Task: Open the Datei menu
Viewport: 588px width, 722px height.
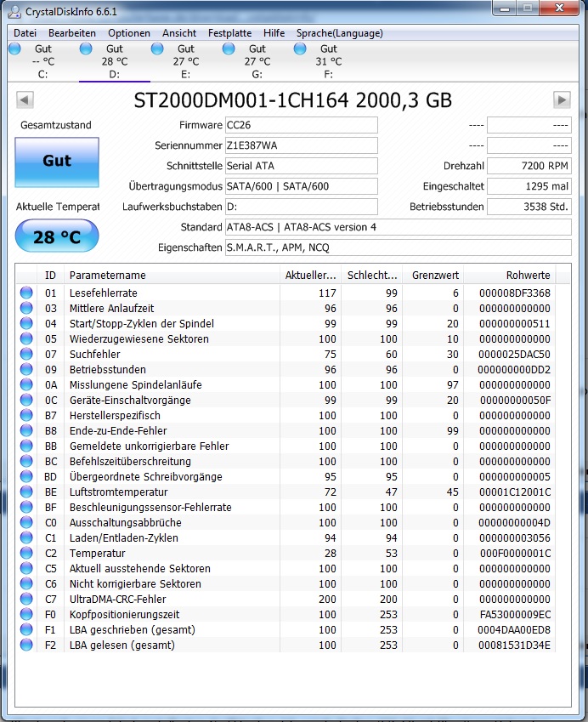Action: (x=25, y=33)
